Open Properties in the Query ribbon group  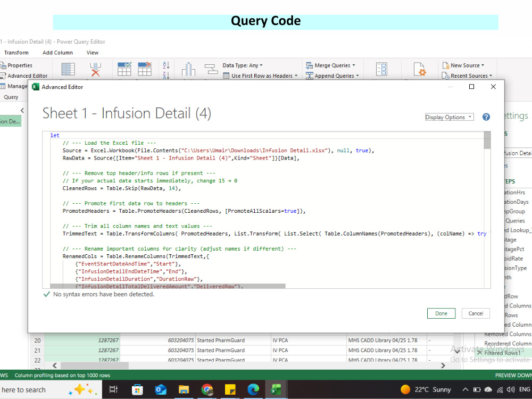tap(16, 65)
